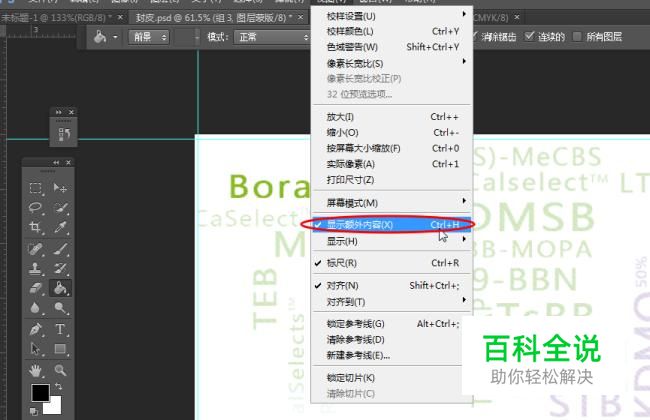This screenshot has width=650, height=420.
Task: Select the History Brush tool
Action: coord(60,269)
